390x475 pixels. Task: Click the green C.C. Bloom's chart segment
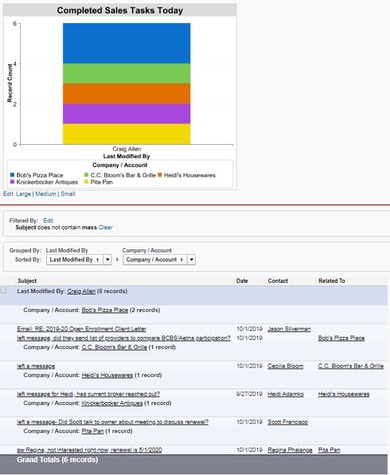127,74
